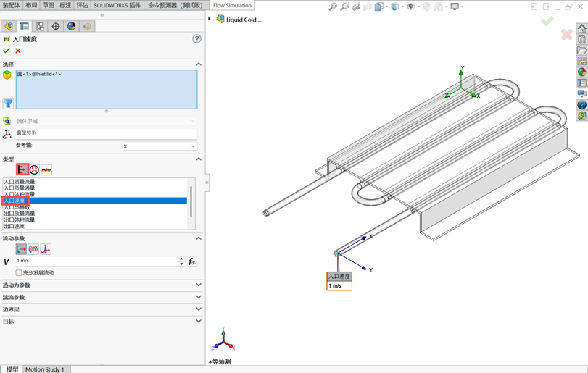Open the 装配体 ribbon tab
This screenshot has width=588, height=373.
12,5
